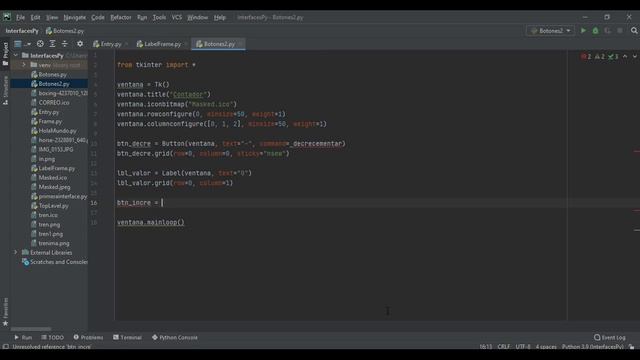The height and width of the screenshot is (360, 640).
Task: Expand External Libraries node
Action: pyautogui.click(x=16, y=252)
